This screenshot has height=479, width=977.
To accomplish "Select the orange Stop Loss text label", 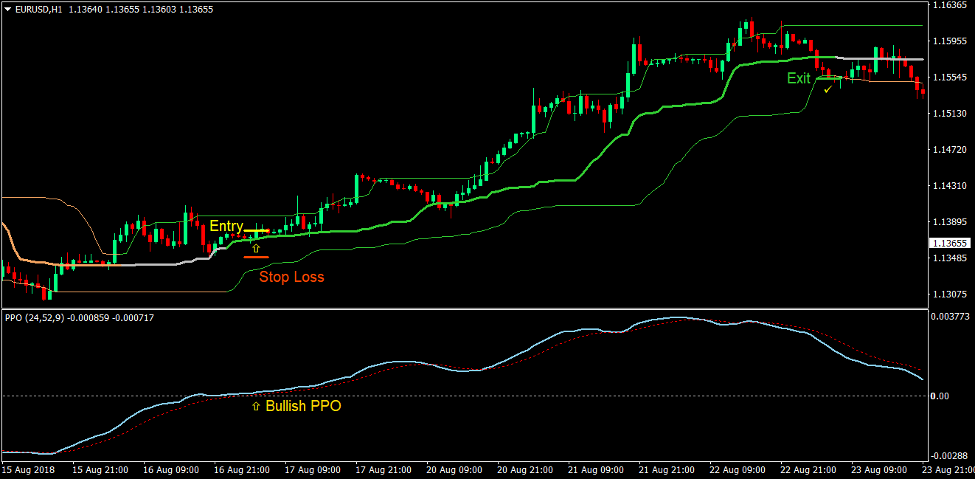I will tap(292, 277).
